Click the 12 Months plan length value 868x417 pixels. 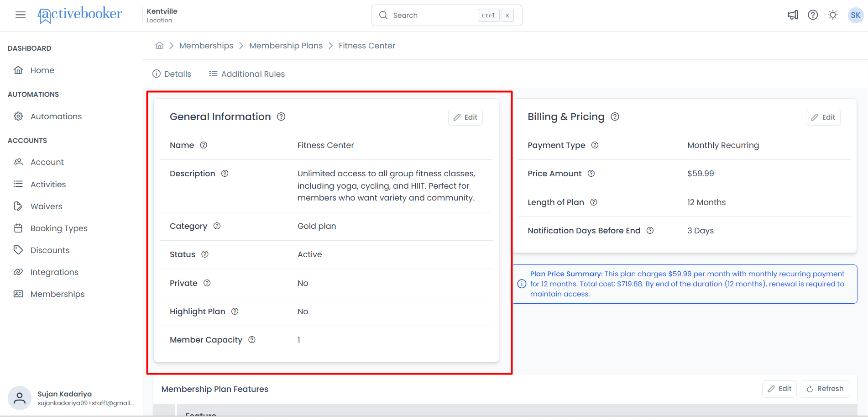coord(706,202)
